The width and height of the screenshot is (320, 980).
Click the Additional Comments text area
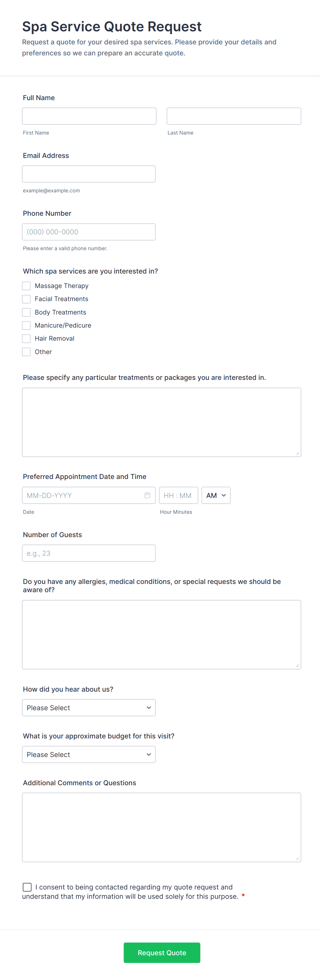point(161,827)
